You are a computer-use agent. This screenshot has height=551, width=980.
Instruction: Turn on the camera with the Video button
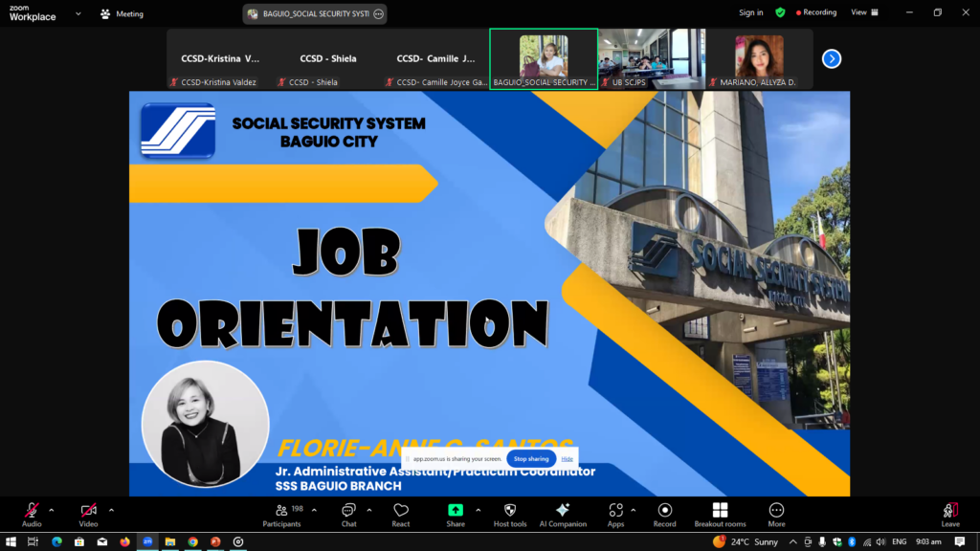(88, 515)
